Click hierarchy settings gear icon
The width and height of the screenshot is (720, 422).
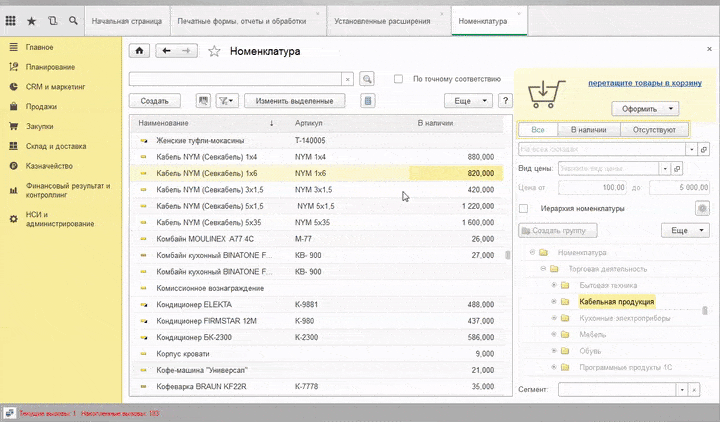pos(702,208)
